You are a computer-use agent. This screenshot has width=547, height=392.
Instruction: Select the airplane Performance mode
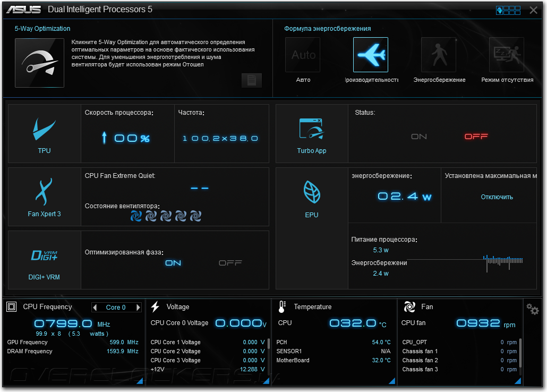371,55
